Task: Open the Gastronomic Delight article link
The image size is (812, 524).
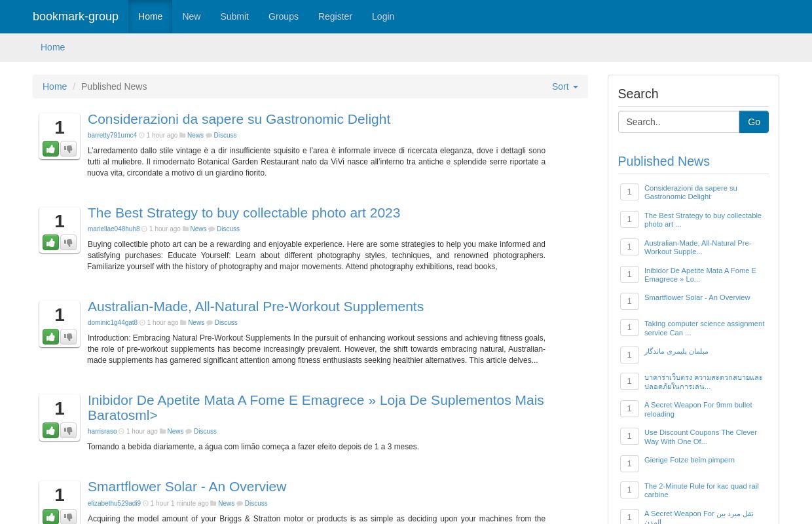Action: point(239,119)
